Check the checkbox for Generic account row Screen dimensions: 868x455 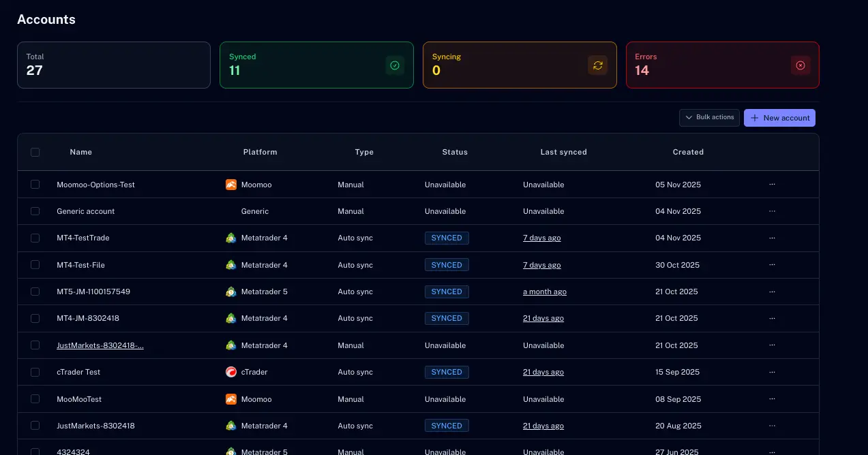point(35,211)
